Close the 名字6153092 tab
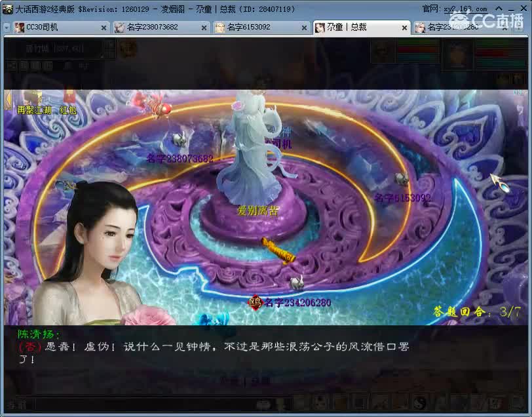 click(x=305, y=28)
